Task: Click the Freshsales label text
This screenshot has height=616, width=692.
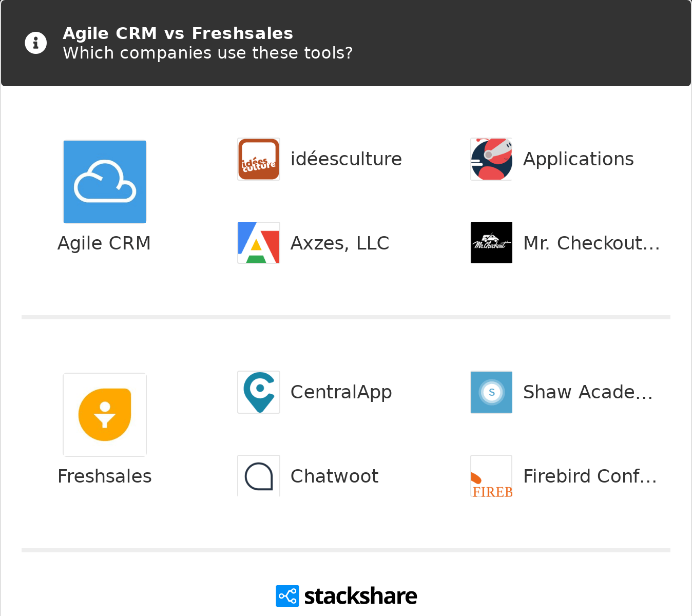Action: (105, 476)
